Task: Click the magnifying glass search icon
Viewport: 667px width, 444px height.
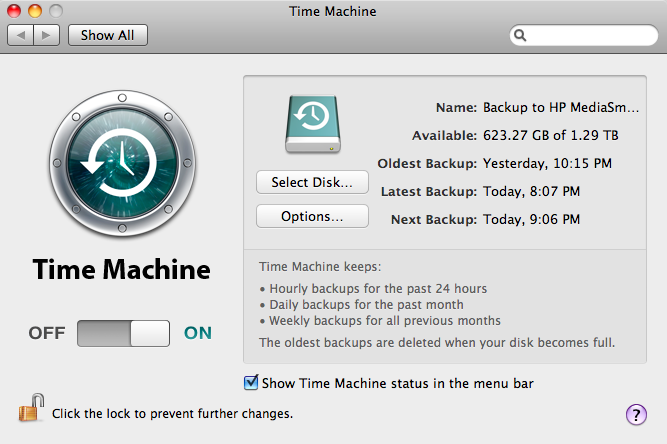Action: [520, 35]
